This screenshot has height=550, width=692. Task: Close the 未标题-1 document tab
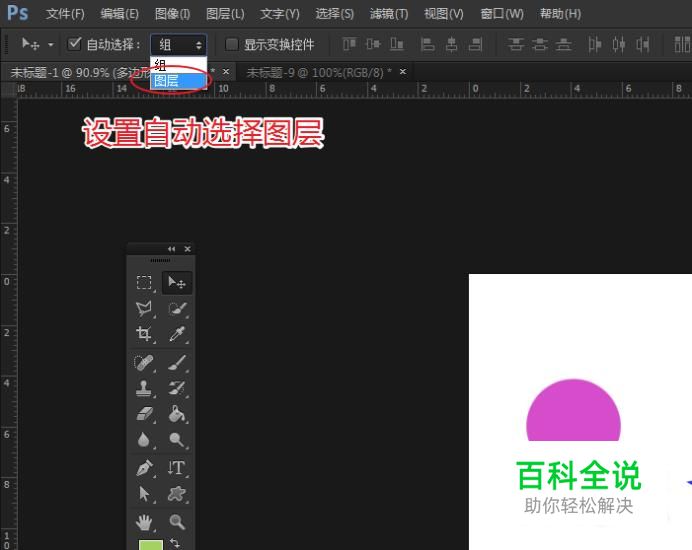[x=226, y=72]
